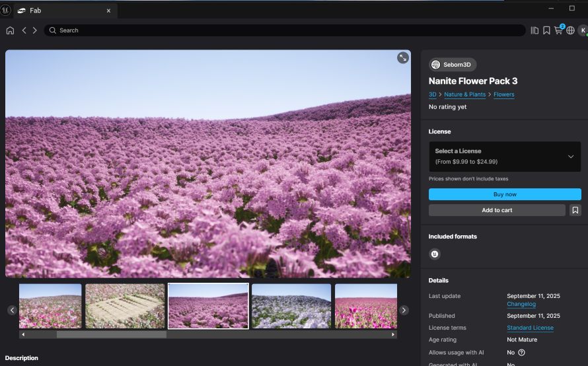
Task: Go back using the left arrow
Action: pos(24,30)
